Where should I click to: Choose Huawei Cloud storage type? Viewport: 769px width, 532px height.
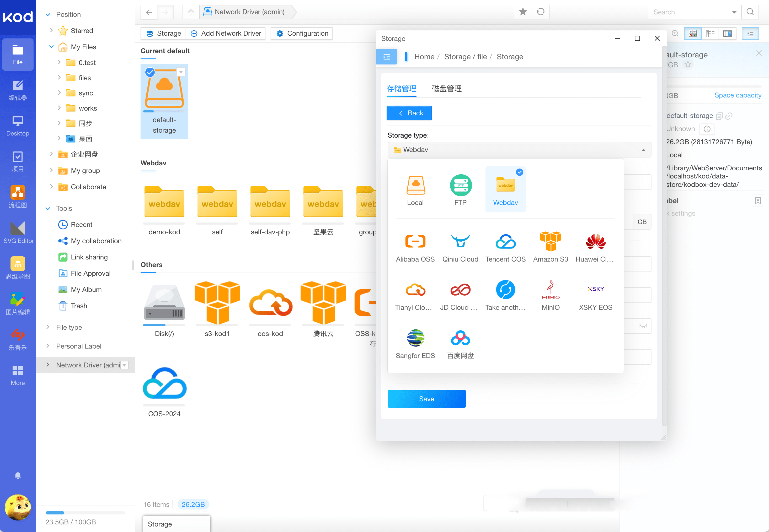(595, 247)
